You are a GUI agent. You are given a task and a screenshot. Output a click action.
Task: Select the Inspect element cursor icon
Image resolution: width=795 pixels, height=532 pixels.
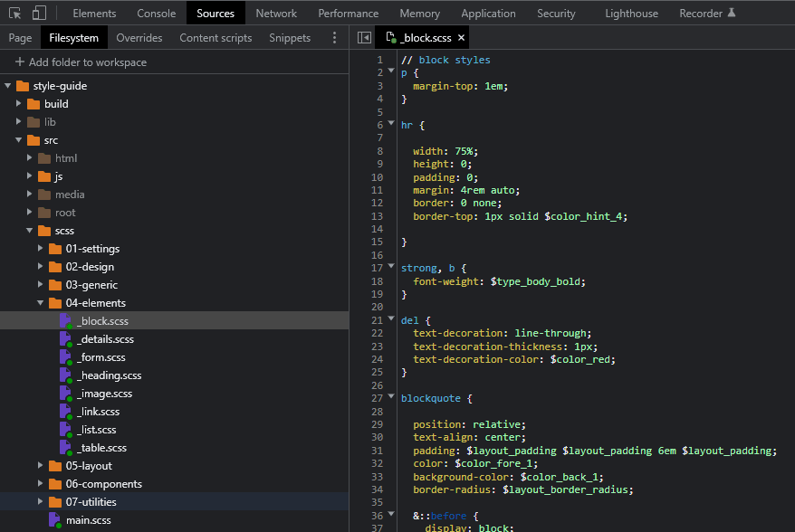tap(14, 13)
